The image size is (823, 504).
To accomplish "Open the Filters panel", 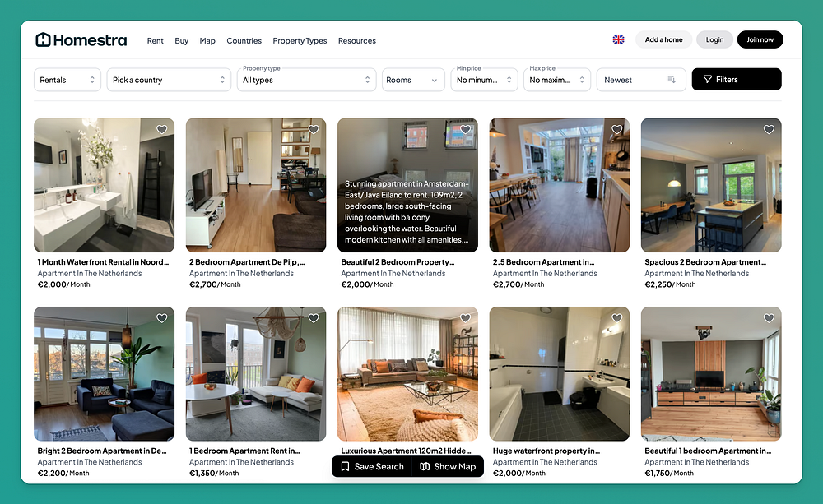I will [x=737, y=79].
